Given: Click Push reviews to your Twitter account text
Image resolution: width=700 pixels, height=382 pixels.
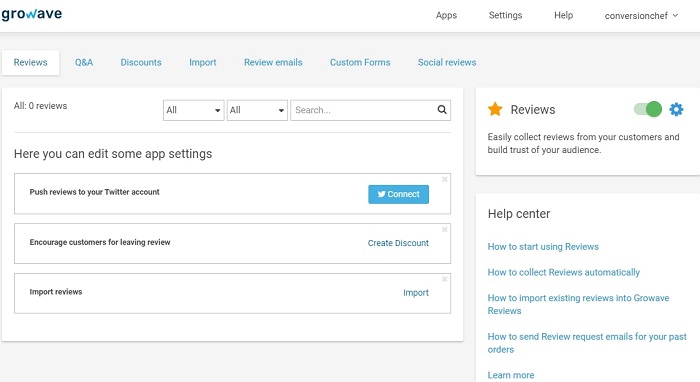Looking at the screenshot, I should click(94, 192).
